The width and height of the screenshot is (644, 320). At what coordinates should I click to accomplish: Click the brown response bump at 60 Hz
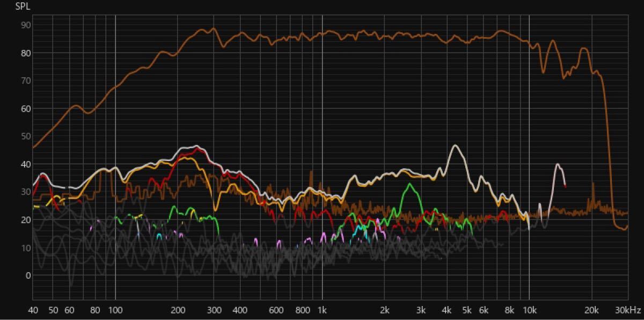(x=76, y=106)
